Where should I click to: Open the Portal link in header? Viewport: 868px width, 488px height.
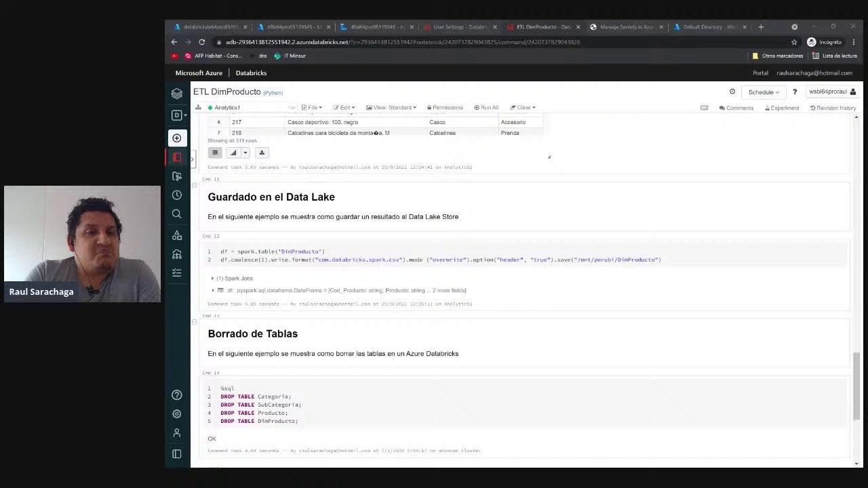760,73
